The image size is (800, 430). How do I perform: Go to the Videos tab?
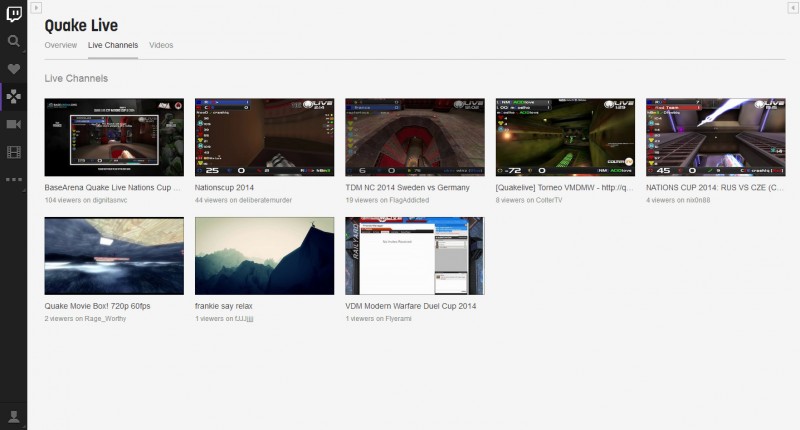161,46
